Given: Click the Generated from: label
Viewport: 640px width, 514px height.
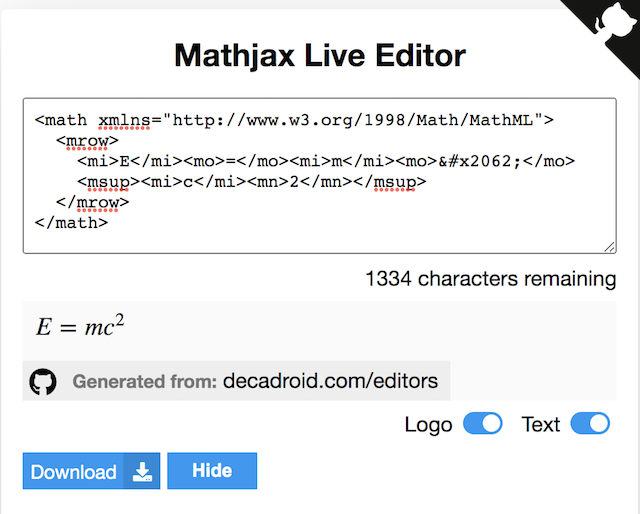Looking at the screenshot, I should tap(144, 382).
